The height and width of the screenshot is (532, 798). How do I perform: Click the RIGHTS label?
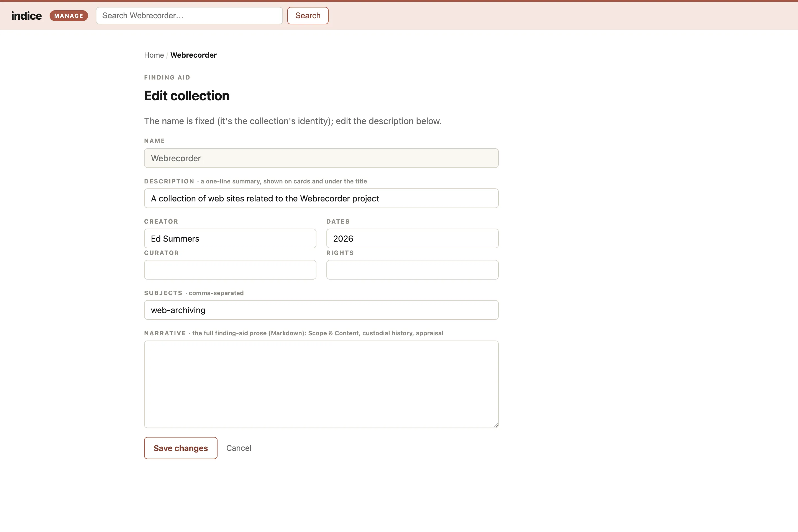coord(340,253)
